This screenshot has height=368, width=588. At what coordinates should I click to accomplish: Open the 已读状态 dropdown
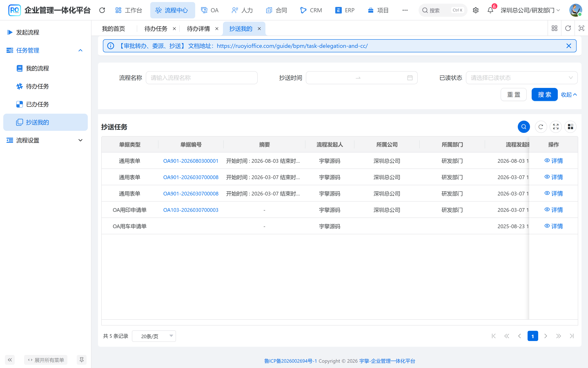522,78
